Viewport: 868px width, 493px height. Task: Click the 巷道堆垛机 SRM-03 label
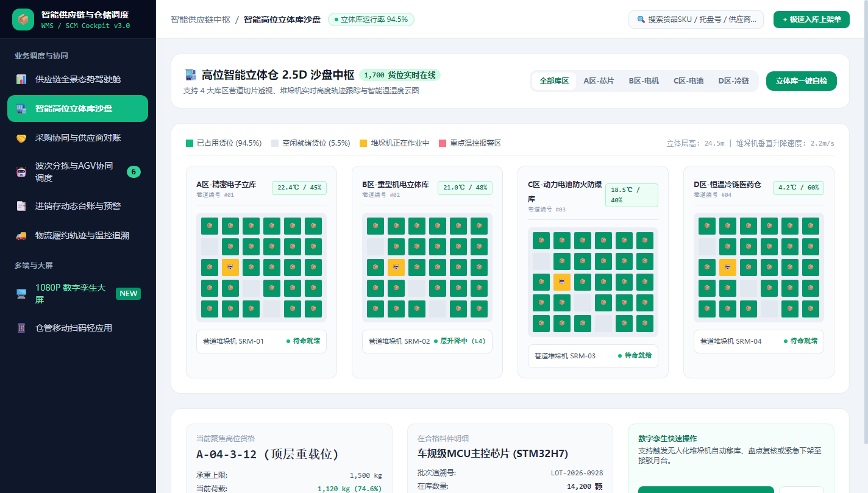pos(565,356)
